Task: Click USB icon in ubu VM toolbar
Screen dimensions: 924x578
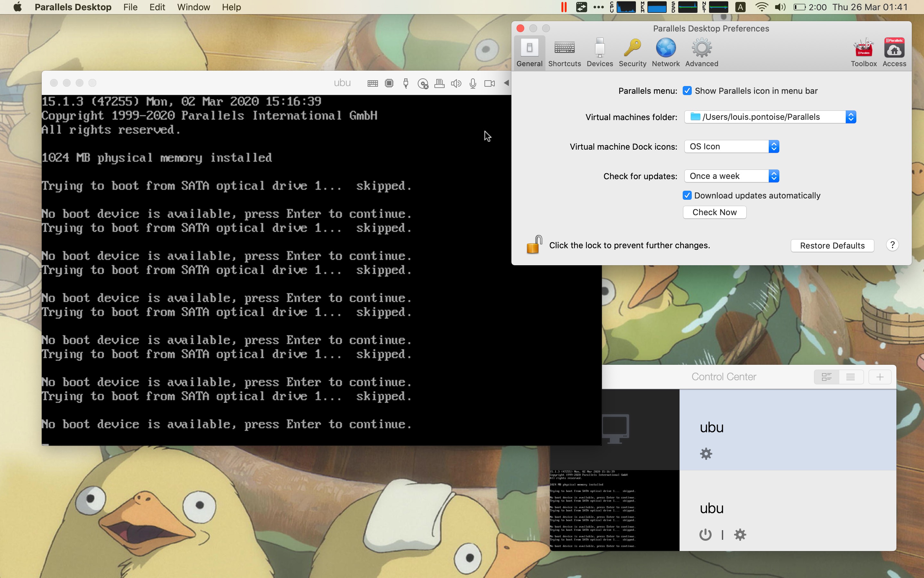Action: coord(406,83)
